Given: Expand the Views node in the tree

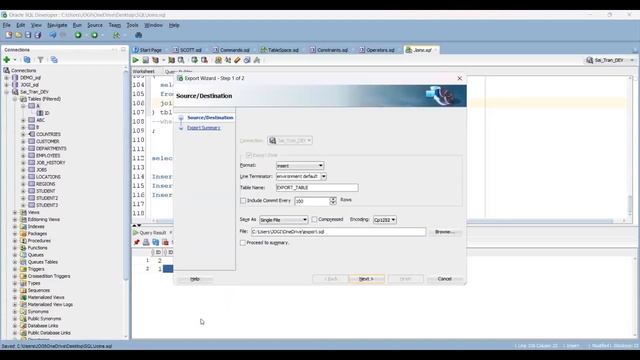Looking at the screenshot, I should click(x=15, y=212).
